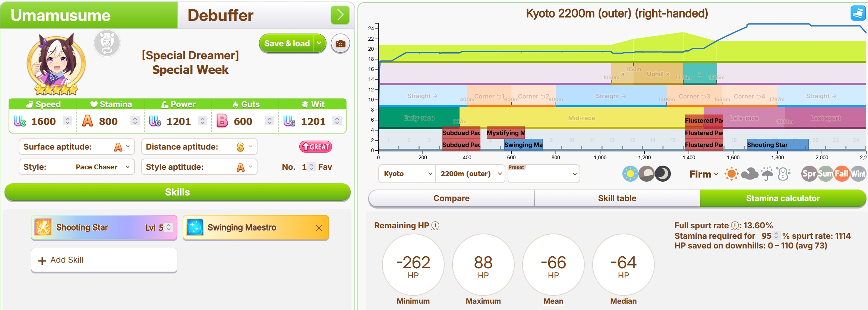
Task: Click the Mid-race phase segment on chart
Action: tap(581, 118)
